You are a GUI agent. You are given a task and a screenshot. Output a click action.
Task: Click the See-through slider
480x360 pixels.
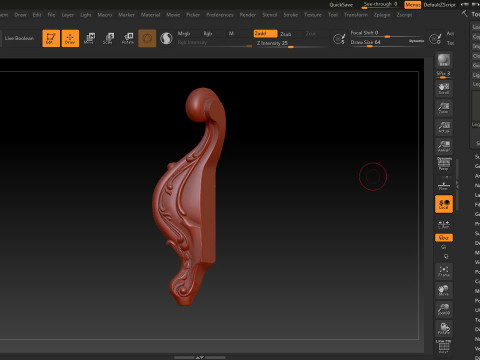tap(380, 5)
